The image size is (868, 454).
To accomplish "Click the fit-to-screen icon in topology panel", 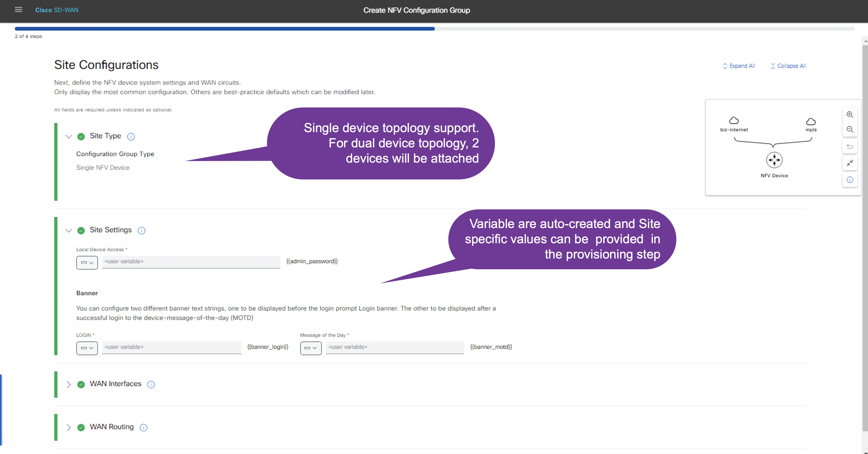I will pyautogui.click(x=850, y=163).
